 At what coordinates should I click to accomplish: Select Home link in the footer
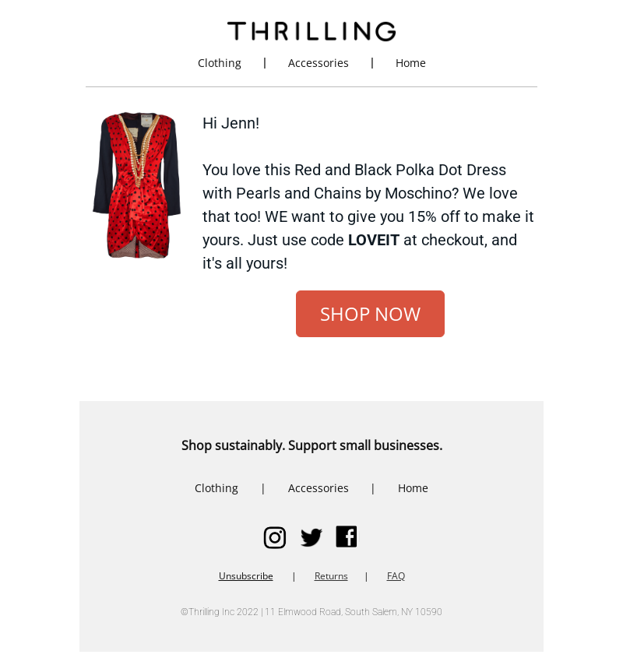413,488
